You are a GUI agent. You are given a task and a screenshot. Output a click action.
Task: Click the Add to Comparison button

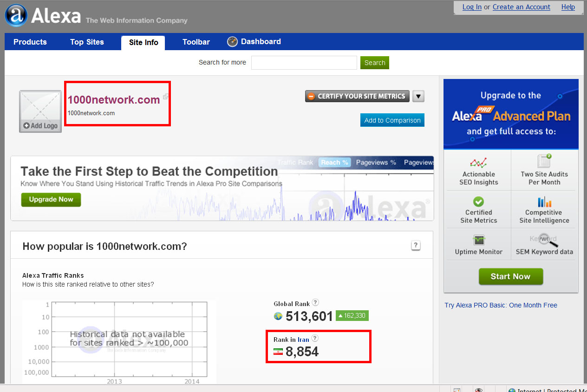tap(392, 120)
